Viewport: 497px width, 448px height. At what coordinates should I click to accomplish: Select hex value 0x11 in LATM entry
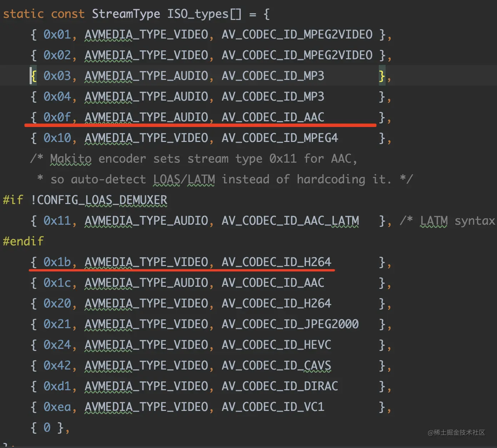coord(57,221)
